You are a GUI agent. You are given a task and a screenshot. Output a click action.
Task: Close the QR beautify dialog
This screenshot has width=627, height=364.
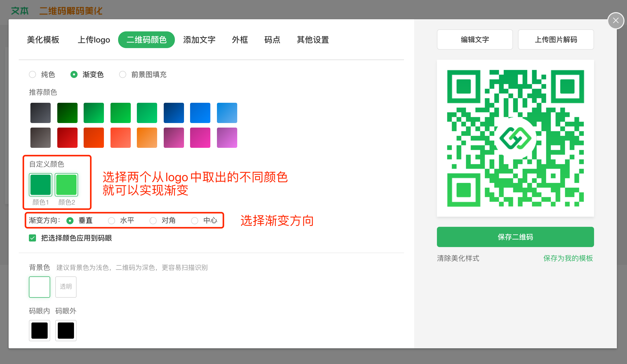[616, 21]
